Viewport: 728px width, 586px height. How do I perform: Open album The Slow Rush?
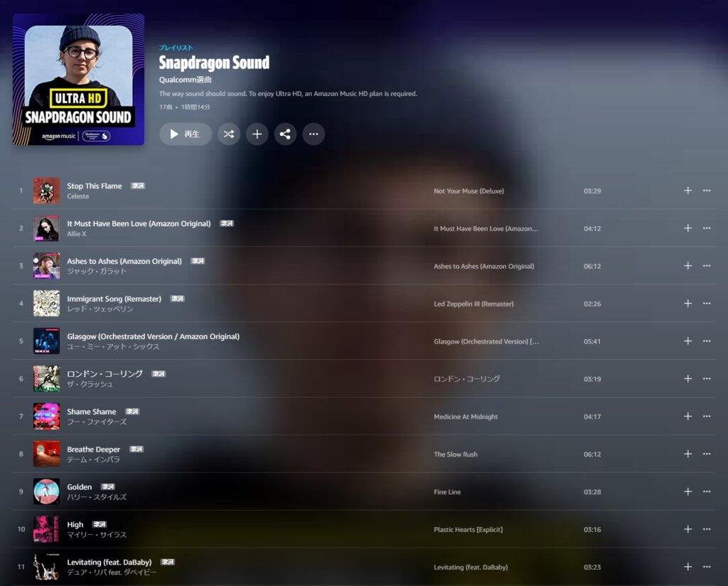(x=456, y=454)
